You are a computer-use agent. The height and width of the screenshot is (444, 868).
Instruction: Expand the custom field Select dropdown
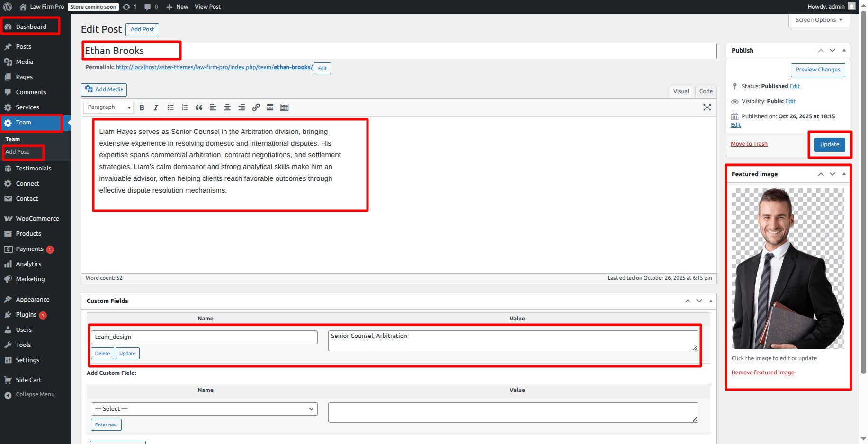204,409
